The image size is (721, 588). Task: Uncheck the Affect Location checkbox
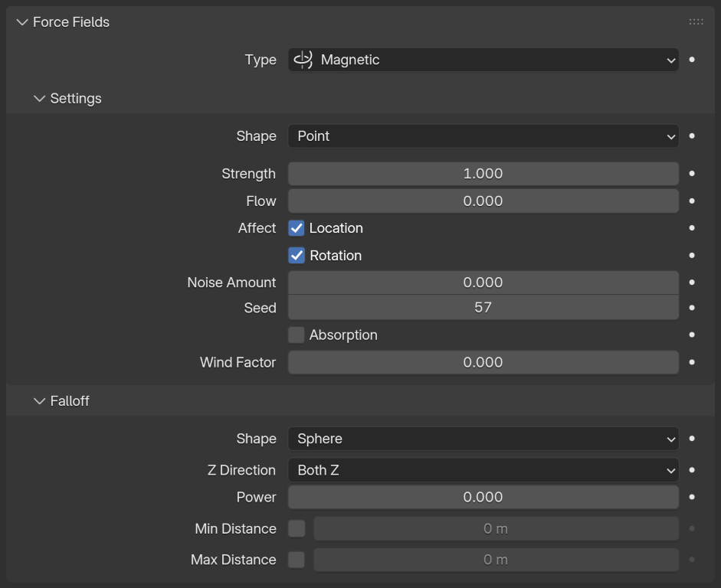pyautogui.click(x=297, y=228)
